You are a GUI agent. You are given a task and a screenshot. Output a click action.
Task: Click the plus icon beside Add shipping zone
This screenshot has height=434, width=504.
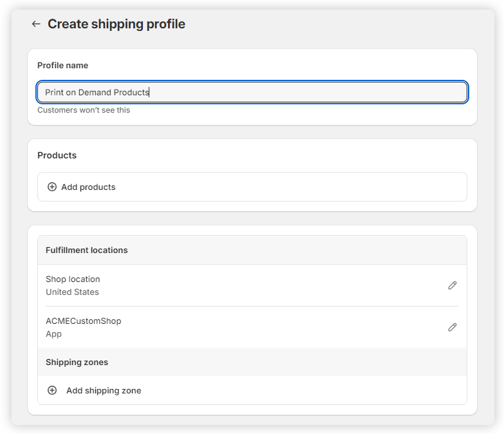pos(52,390)
